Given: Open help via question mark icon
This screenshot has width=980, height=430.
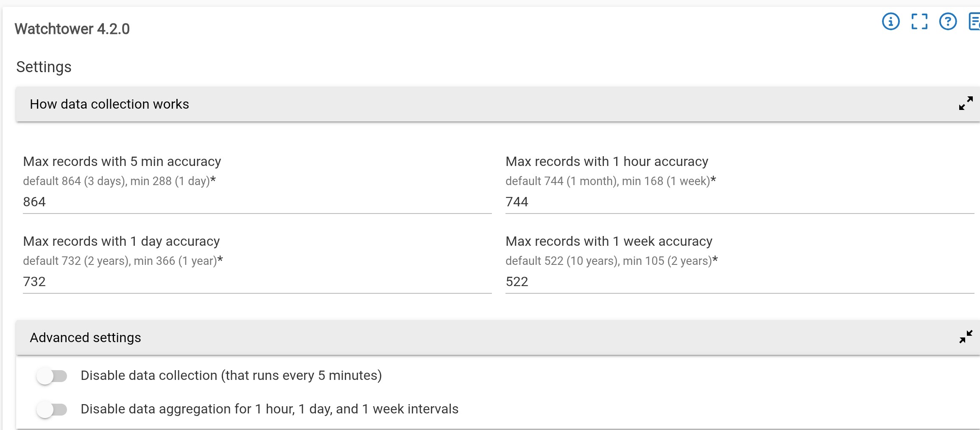Looking at the screenshot, I should 948,21.
